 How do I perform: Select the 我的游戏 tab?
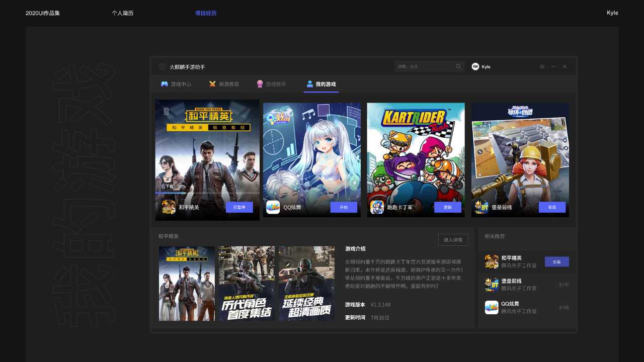tap(321, 84)
